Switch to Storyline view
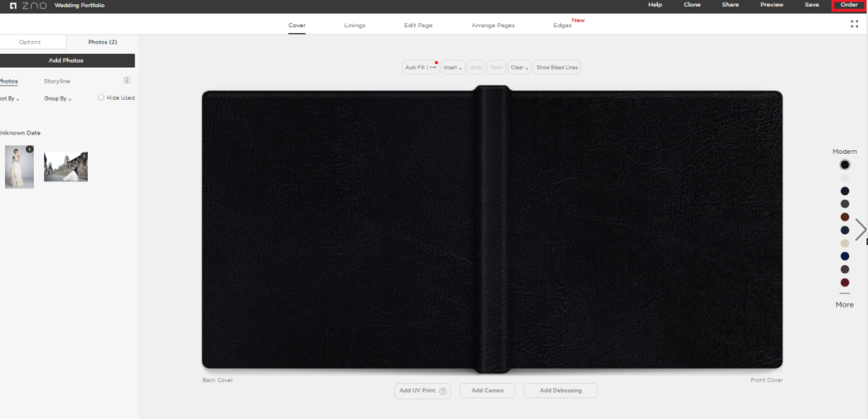 pyautogui.click(x=57, y=81)
